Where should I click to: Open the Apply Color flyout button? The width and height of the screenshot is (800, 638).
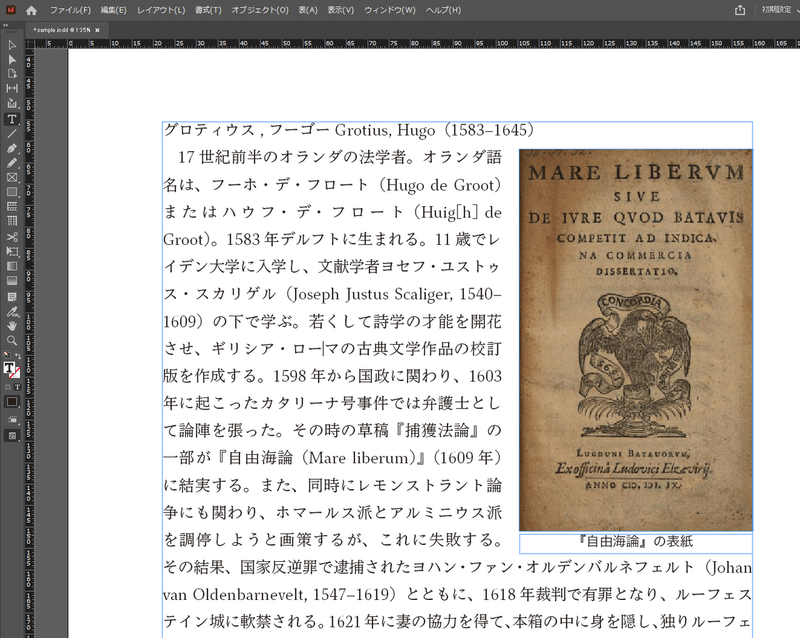(12, 402)
